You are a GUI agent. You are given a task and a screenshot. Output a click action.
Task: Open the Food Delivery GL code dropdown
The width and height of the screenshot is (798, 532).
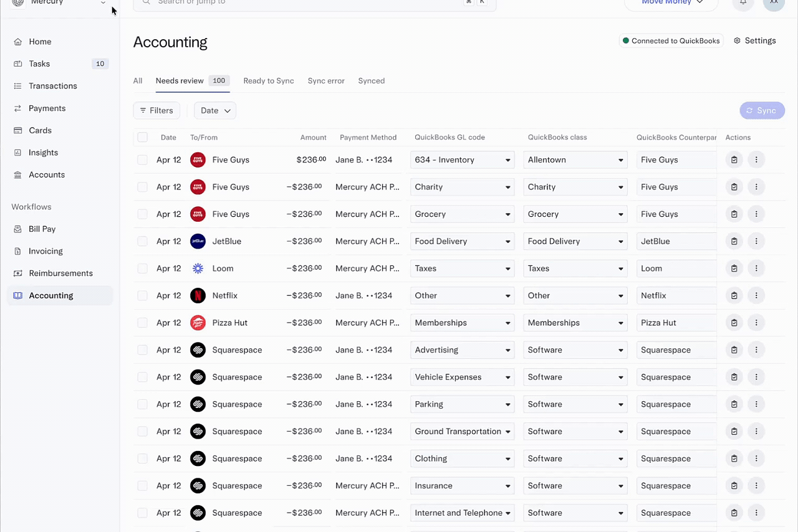point(463,242)
